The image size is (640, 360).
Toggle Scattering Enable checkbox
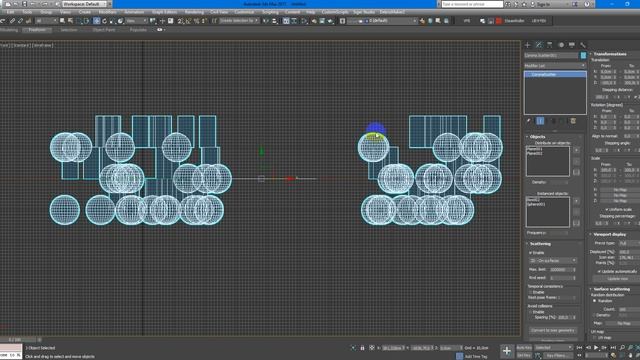coord(531,253)
